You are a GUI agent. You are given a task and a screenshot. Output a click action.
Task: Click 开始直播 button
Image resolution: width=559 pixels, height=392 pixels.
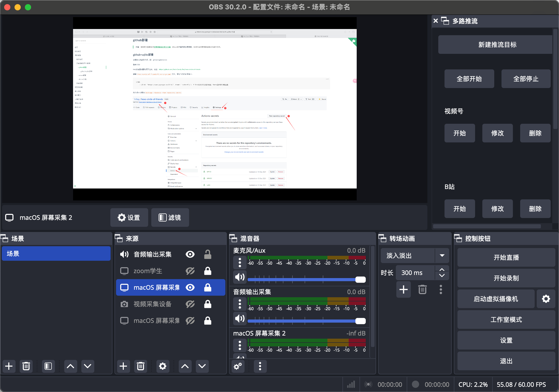click(506, 257)
